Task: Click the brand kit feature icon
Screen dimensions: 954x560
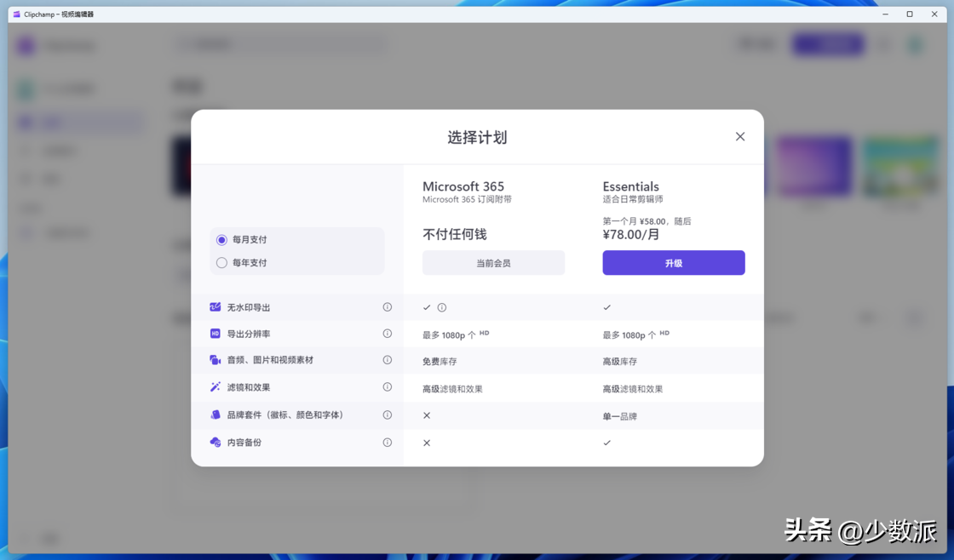Action: click(216, 415)
